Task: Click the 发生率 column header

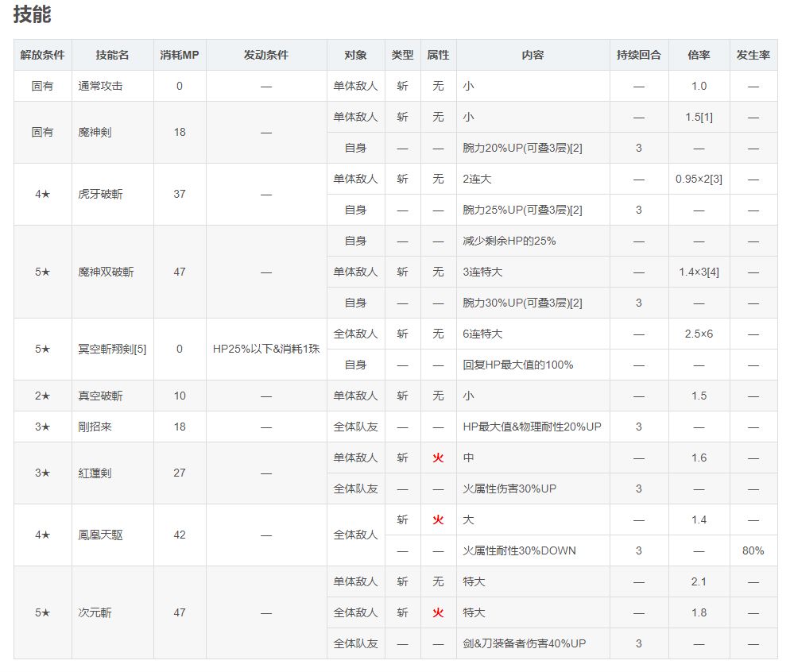Action: pos(753,55)
